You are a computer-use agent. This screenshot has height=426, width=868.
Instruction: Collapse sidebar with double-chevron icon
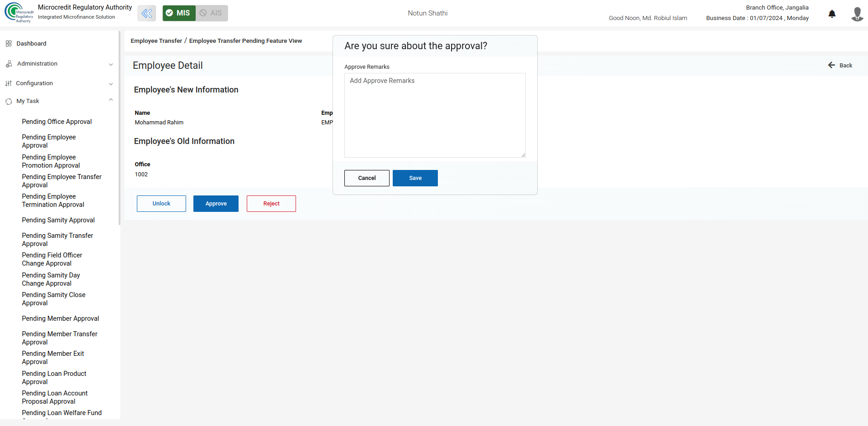click(x=146, y=13)
